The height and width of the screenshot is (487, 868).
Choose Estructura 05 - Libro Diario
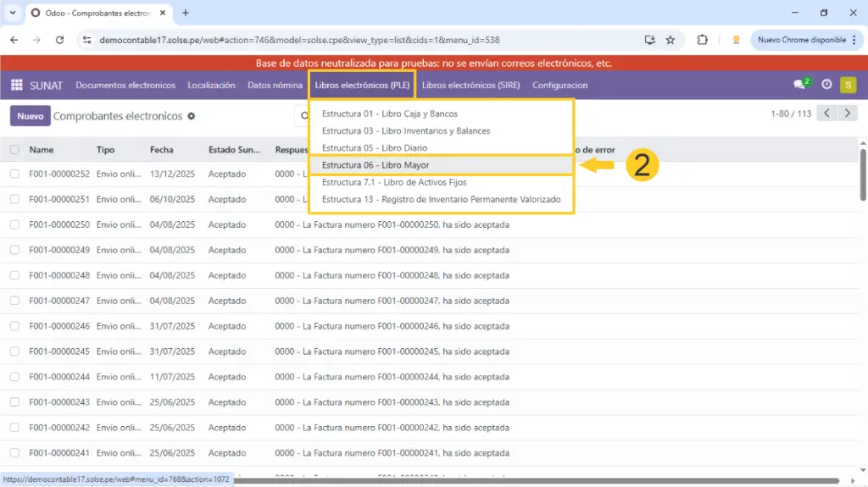pyautogui.click(x=374, y=148)
